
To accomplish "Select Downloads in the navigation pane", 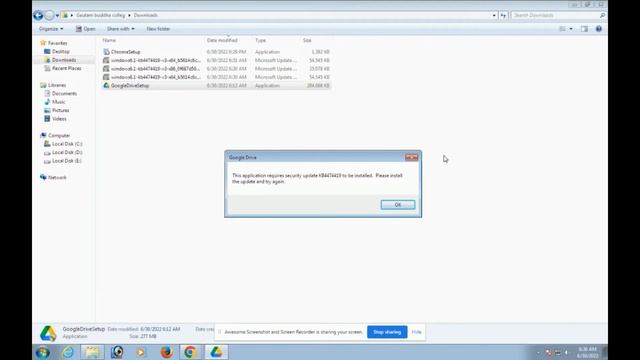I will (64, 60).
